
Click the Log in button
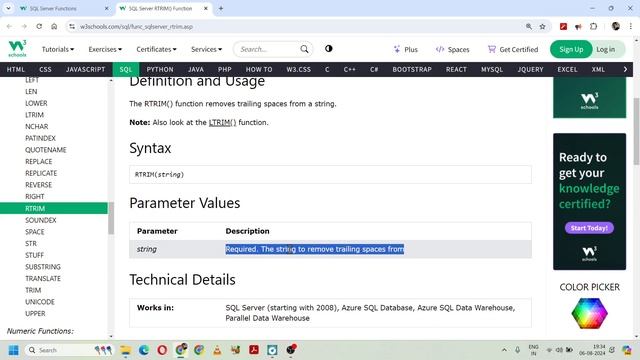pos(606,49)
